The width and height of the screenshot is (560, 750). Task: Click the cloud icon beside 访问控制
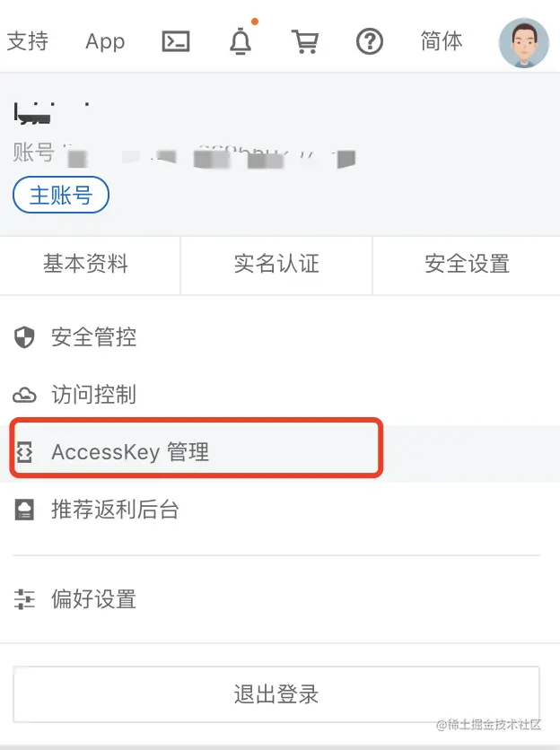coord(24,395)
